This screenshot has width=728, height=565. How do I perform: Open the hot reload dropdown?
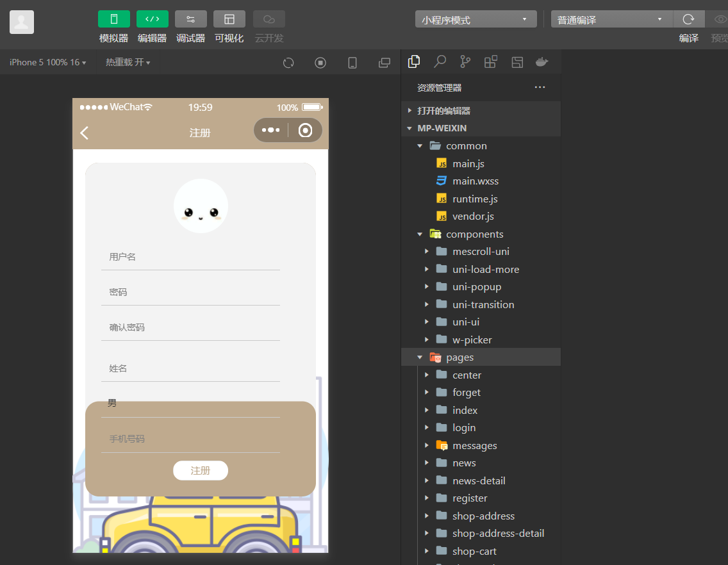click(x=128, y=62)
